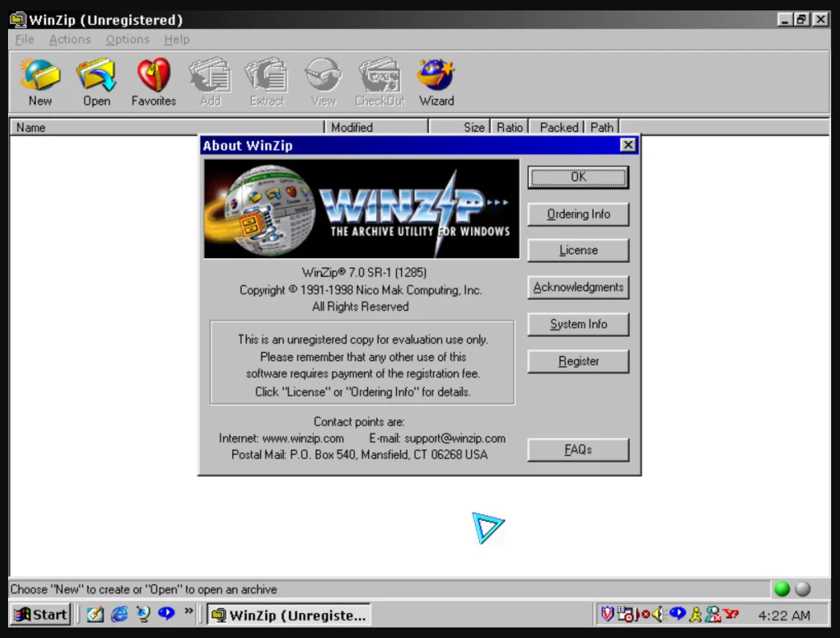
Task: Open the FAQs button
Action: [578, 449]
